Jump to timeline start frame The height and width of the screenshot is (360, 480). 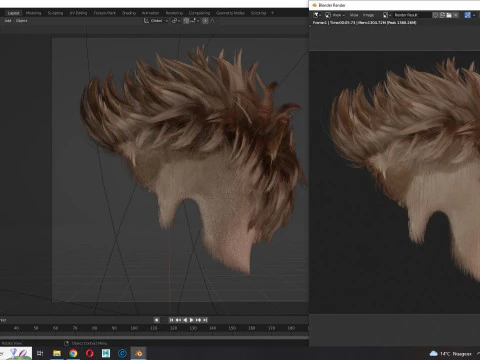171,320
